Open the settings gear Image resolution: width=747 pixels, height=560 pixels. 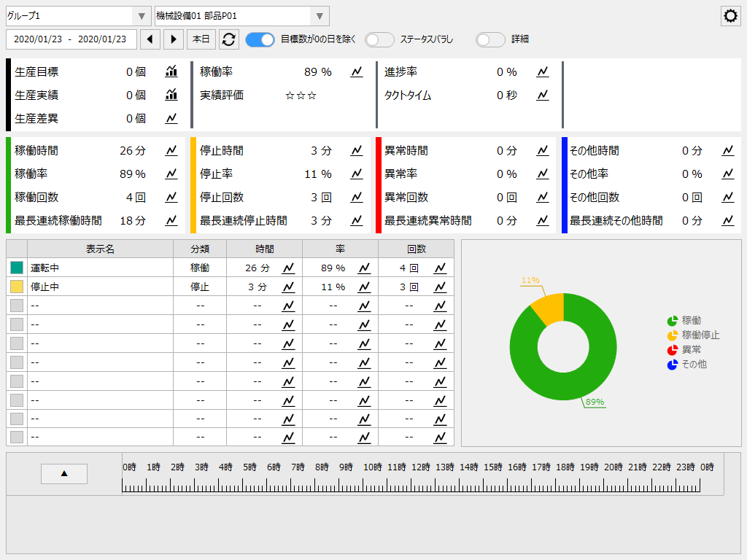click(730, 15)
